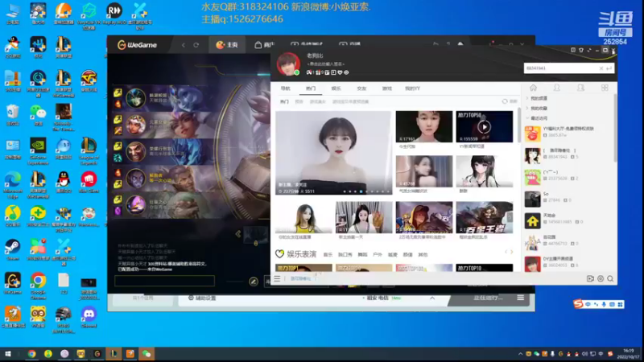Open the 百星王者 game stream thumbnail
644x362 pixels.
485,217
